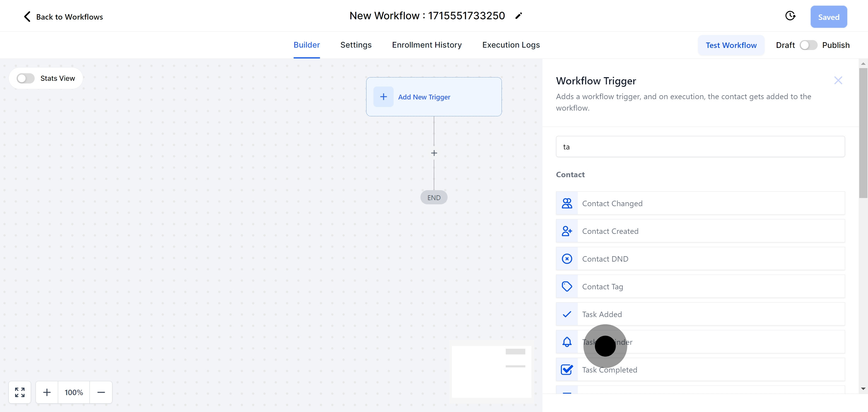Click the Contact Tag label icon
Viewport: 868px width, 412px height.
pos(567,286)
